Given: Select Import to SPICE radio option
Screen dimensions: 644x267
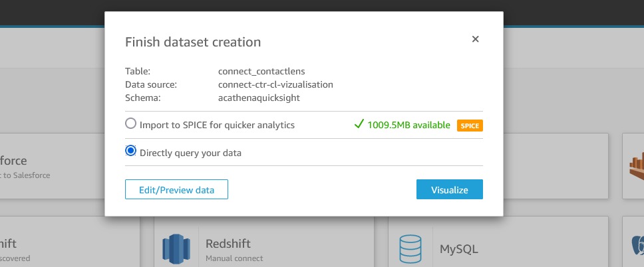Looking at the screenshot, I should (x=131, y=124).
